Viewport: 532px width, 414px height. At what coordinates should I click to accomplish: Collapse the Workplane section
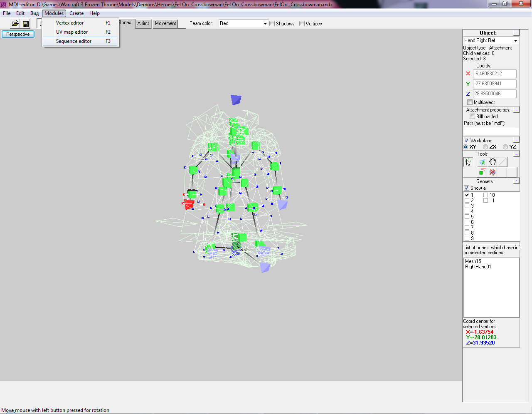click(516, 140)
